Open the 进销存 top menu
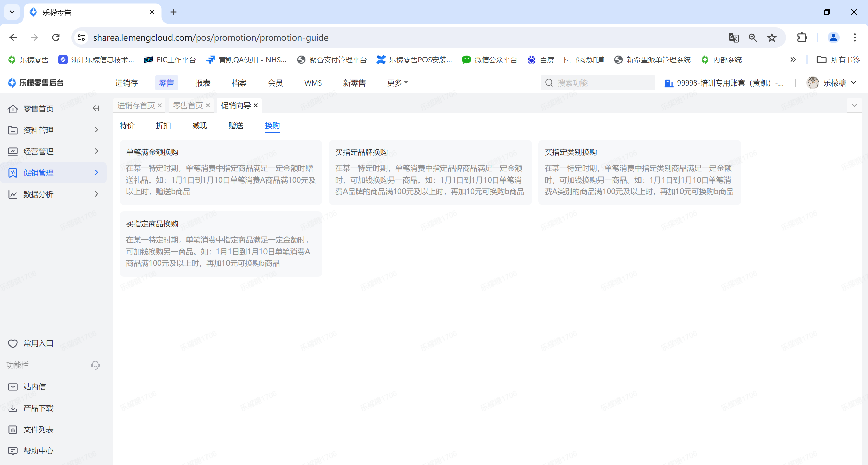Viewport: 868px width, 465px height. [x=126, y=83]
